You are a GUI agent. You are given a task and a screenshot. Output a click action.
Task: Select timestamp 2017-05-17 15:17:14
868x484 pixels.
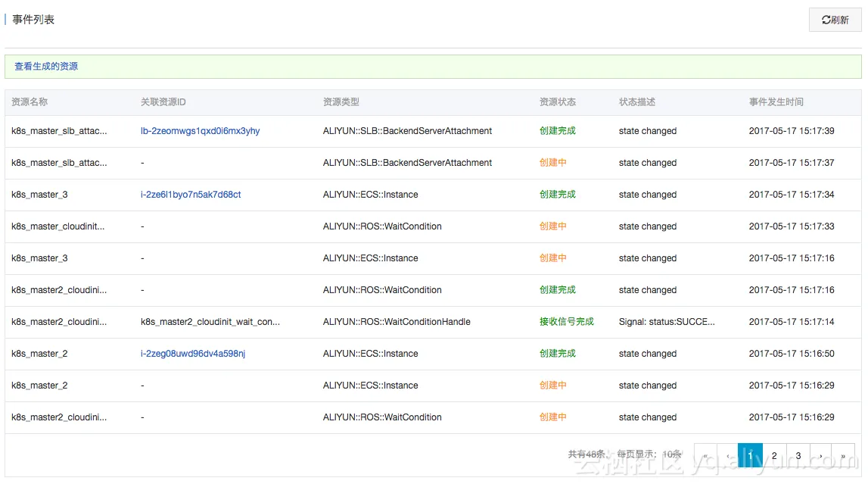coord(792,322)
